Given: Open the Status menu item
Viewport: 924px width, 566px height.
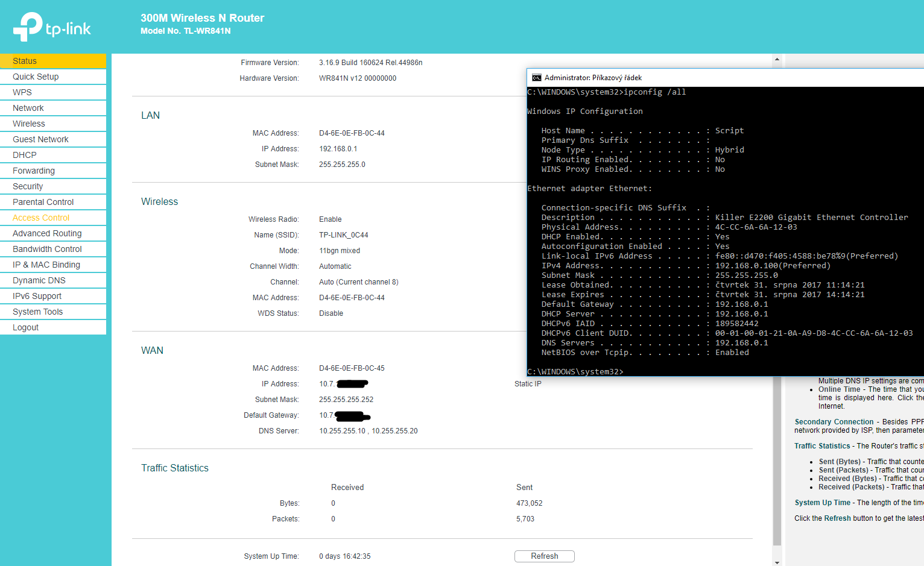Looking at the screenshot, I should (x=25, y=61).
